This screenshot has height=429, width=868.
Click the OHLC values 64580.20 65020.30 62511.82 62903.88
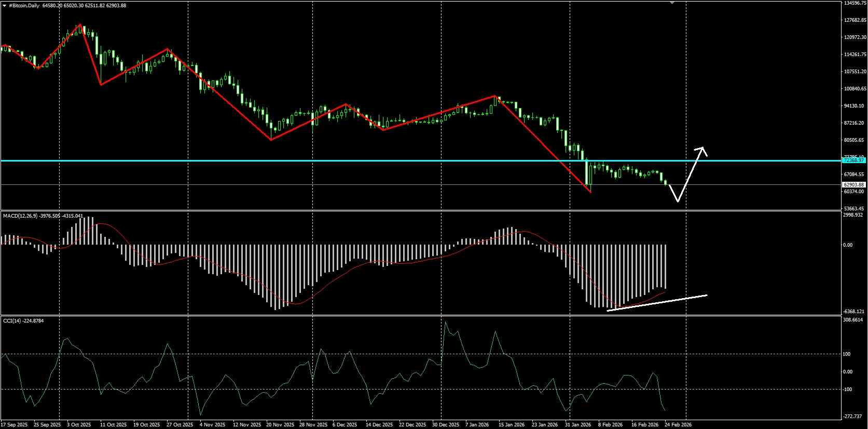pyautogui.click(x=84, y=5)
